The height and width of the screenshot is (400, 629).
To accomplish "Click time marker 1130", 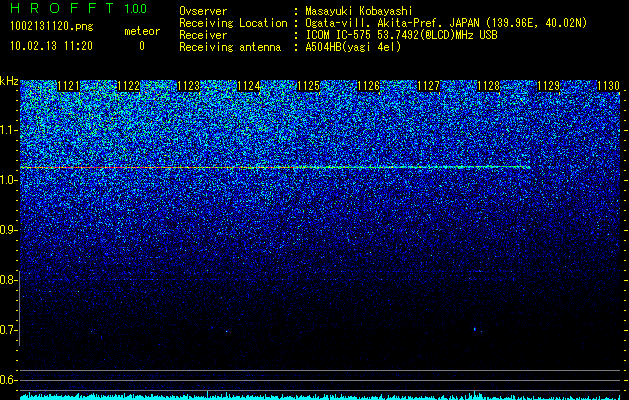I will click(609, 86).
